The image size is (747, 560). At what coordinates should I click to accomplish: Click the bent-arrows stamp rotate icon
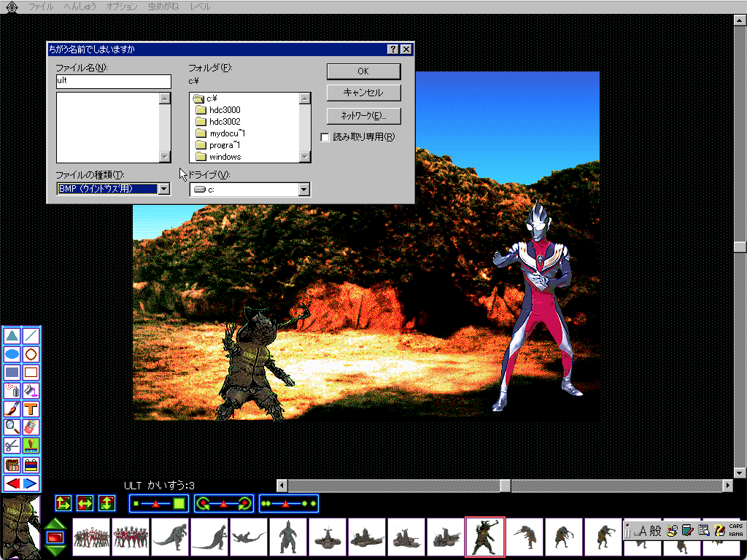(x=63, y=503)
